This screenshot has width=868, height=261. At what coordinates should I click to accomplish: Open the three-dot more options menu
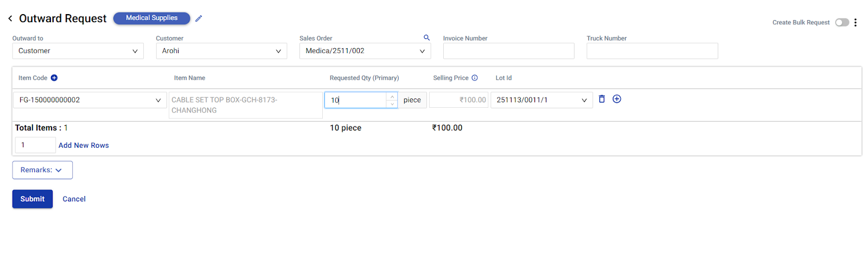[x=855, y=23]
